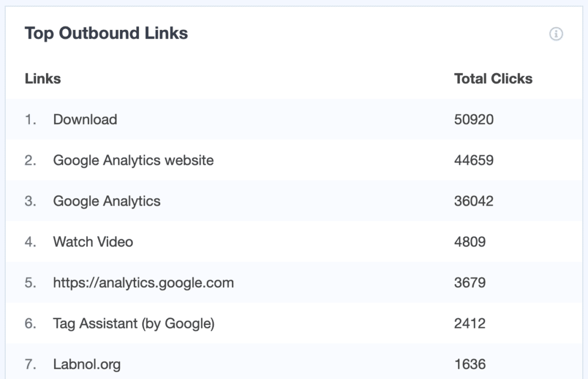Image resolution: width=588 pixels, height=379 pixels.
Task: Click the Top Outbound Links heading
Action: click(x=106, y=33)
